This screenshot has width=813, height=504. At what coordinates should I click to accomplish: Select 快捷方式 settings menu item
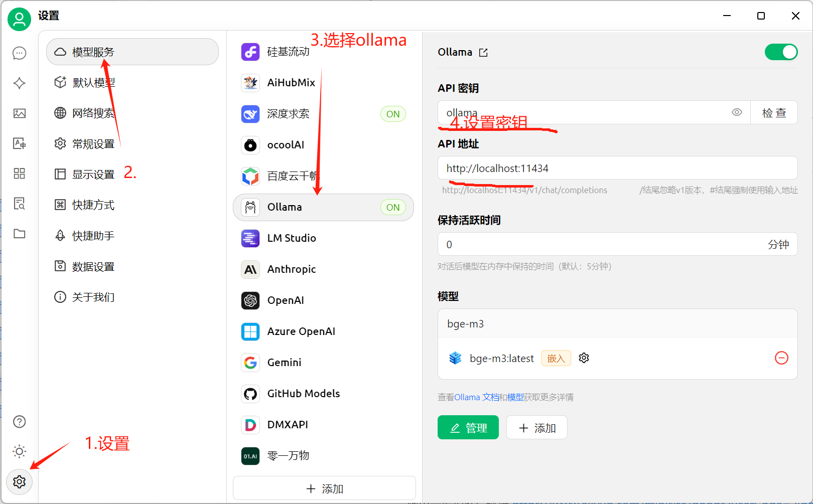[x=132, y=205]
